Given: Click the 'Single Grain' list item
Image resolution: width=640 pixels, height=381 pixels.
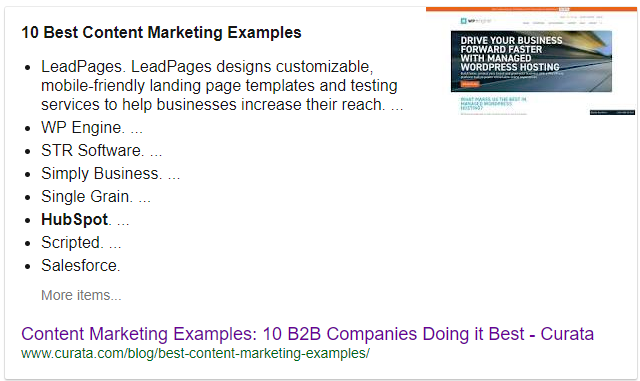Looking at the screenshot, I should pyautogui.click(x=96, y=196).
